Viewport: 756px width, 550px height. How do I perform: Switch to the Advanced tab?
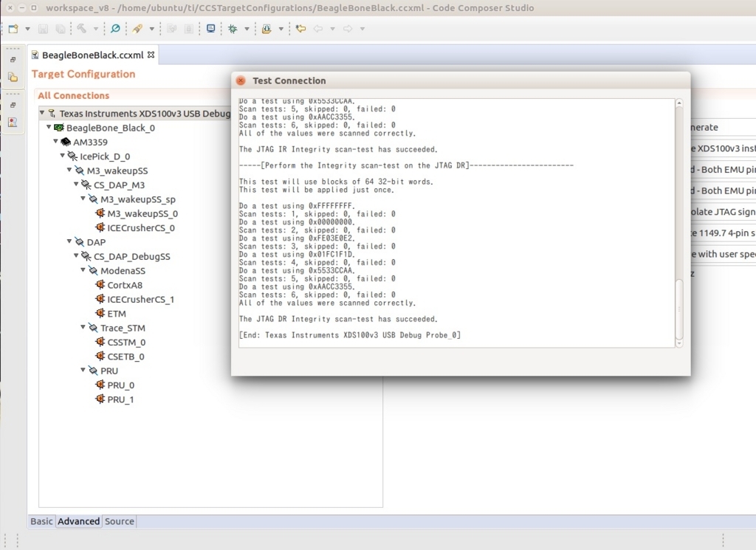tap(78, 521)
